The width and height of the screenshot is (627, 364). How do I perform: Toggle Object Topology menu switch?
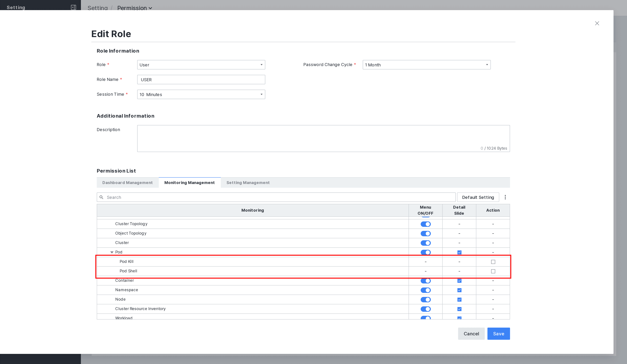click(x=426, y=234)
